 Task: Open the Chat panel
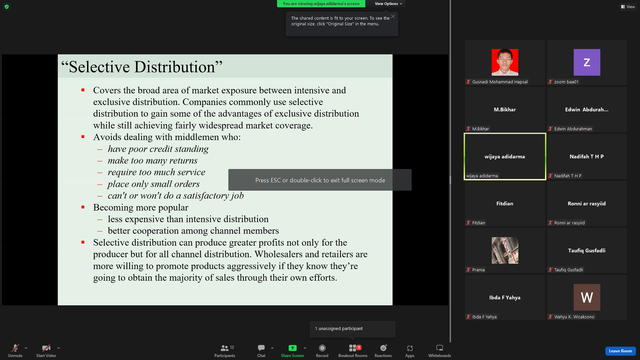click(x=261, y=350)
